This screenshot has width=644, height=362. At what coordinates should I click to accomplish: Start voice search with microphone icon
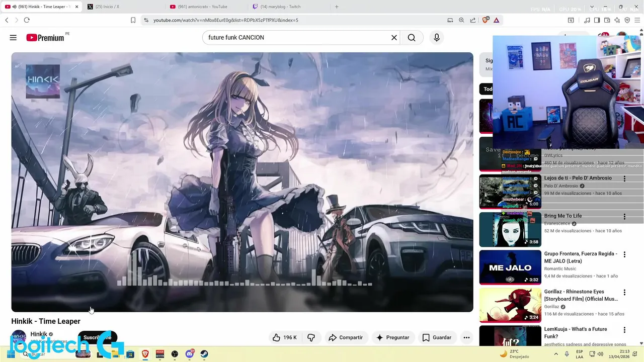pos(436,38)
